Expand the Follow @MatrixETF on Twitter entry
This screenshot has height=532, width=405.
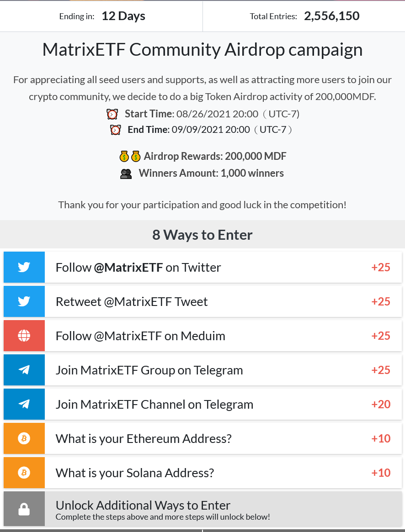[203, 267]
